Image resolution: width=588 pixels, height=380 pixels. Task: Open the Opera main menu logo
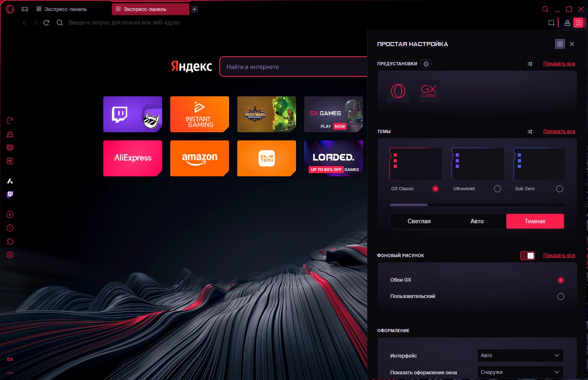tap(10, 9)
